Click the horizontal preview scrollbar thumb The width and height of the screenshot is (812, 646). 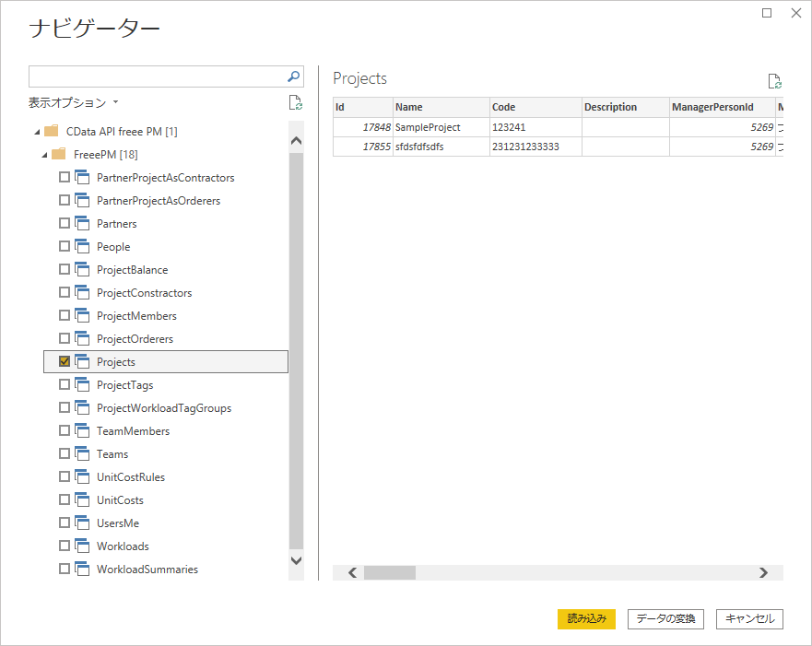[x=390, y=572]
